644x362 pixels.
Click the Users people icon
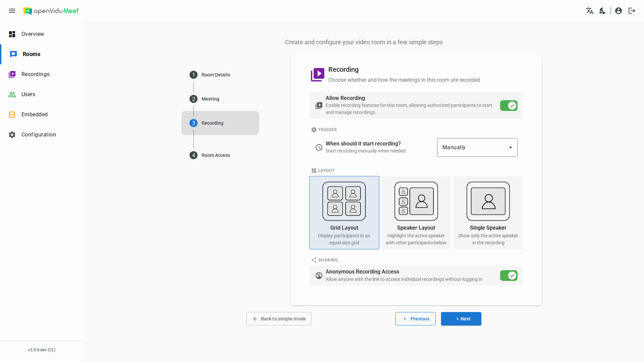(12, 95)
